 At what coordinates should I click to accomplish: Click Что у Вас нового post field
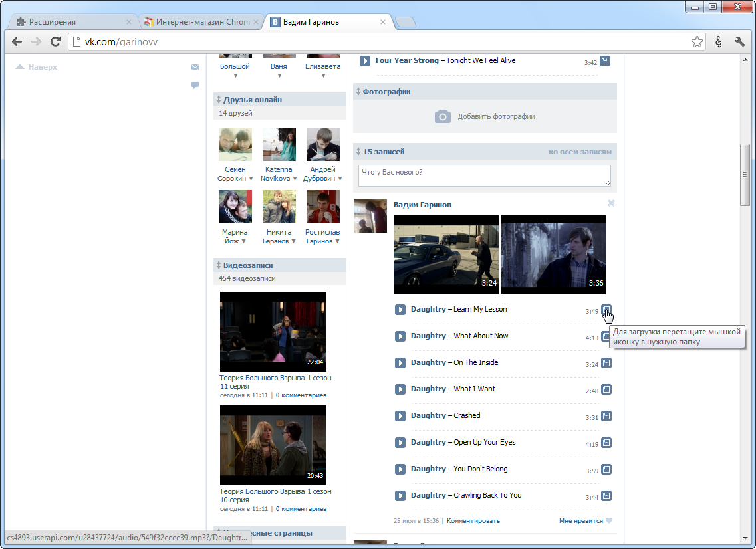click(485, 176)
